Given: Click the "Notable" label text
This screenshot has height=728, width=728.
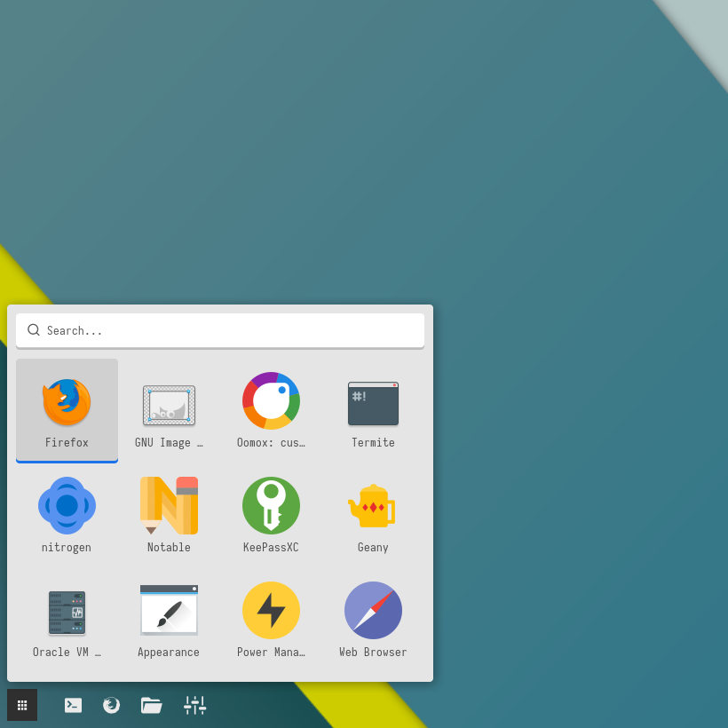Looking at the screenshot, I should 169,548.
